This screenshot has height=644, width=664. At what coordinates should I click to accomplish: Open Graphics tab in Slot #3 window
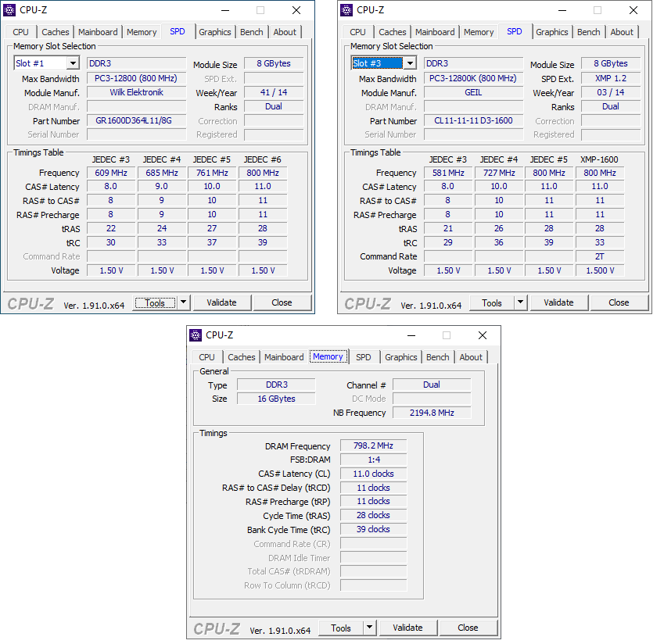(552, 32)
